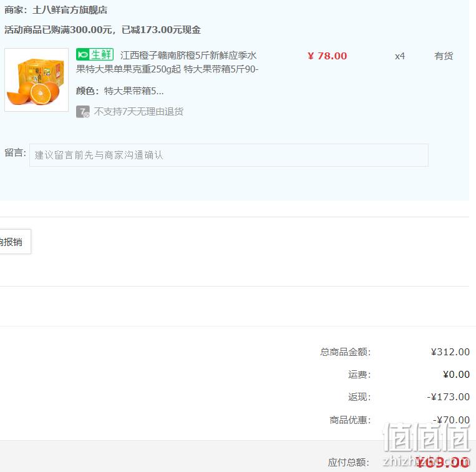Click the 总商品金额 ¥312.00 value
This screenshot has width=476, height=472.
[450, 352]
